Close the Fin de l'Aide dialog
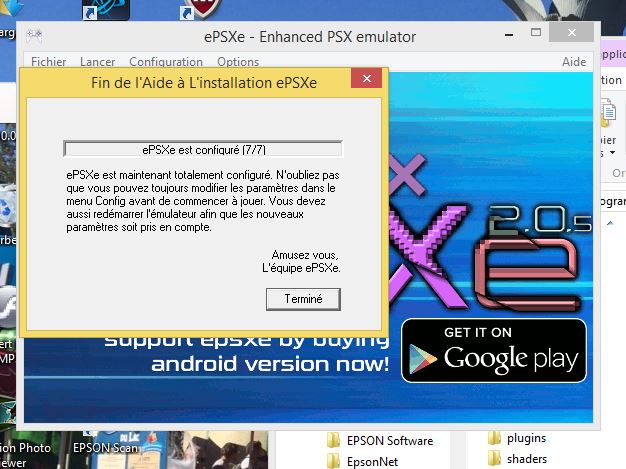This screenshot has width=626, height=469. pos(366,78)
